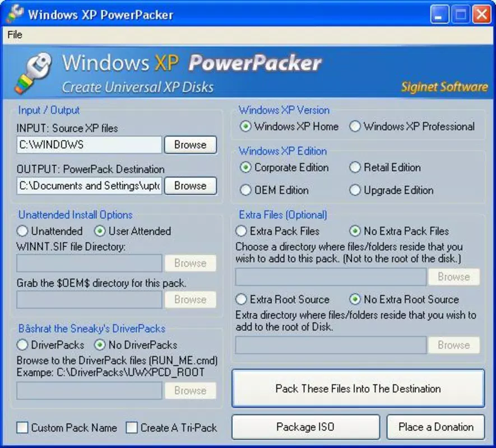Screen dimensions: 496x448
Task: Click Browse next to WINNT.SIF directory
Action: tap(191, 263)
